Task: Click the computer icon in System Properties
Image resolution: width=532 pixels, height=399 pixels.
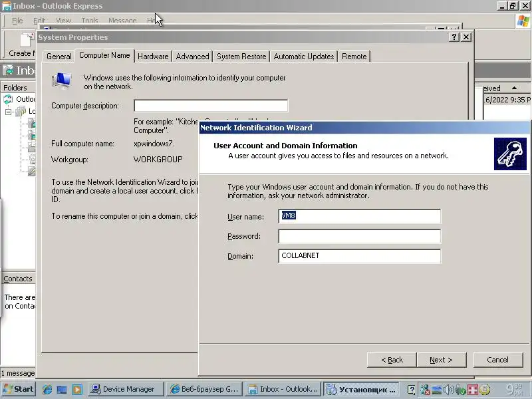Action: coord(61,80)
